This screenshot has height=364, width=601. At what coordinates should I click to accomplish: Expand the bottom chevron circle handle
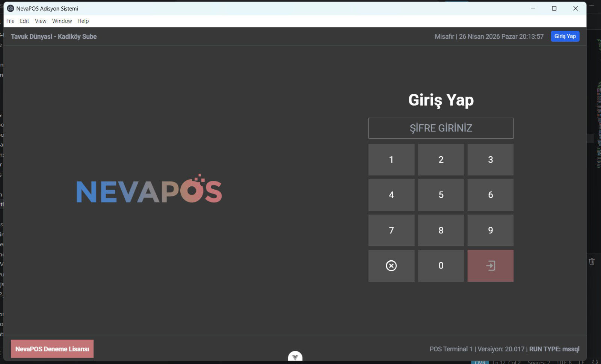295,356
